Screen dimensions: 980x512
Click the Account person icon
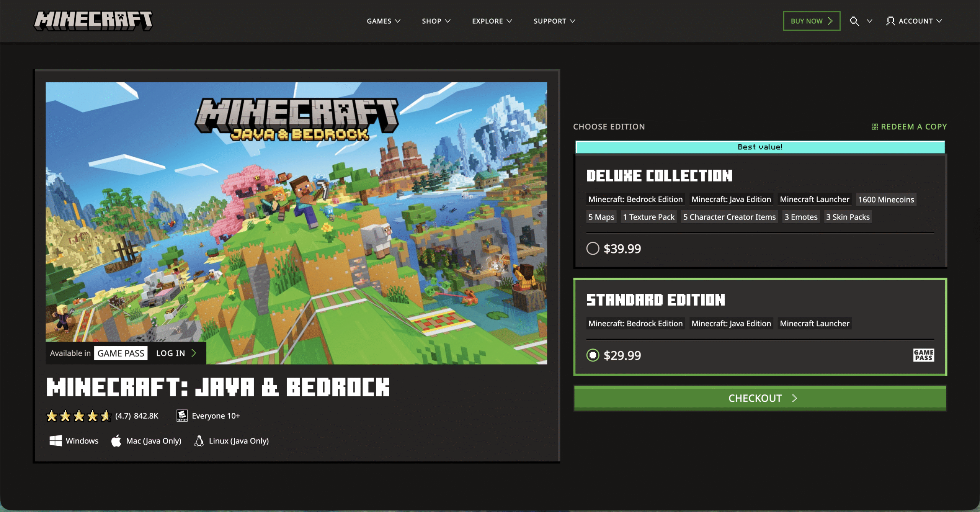pos(891,21)
